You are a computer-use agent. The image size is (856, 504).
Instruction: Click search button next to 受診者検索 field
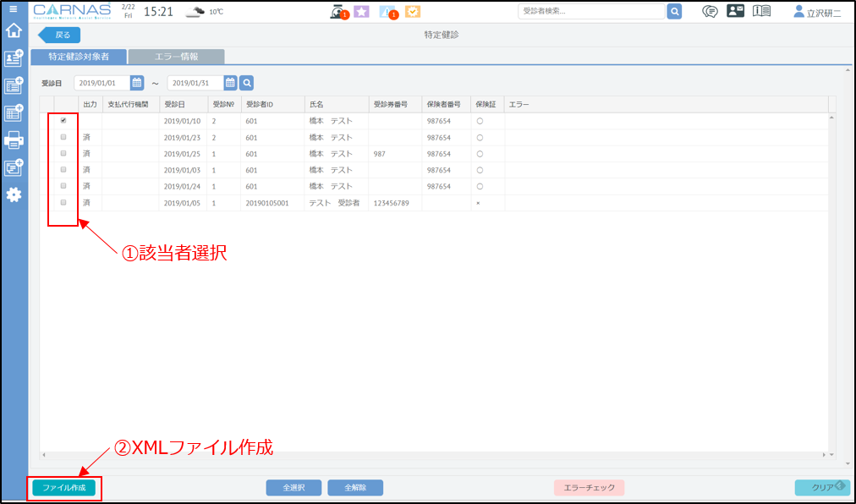point(674,11)
